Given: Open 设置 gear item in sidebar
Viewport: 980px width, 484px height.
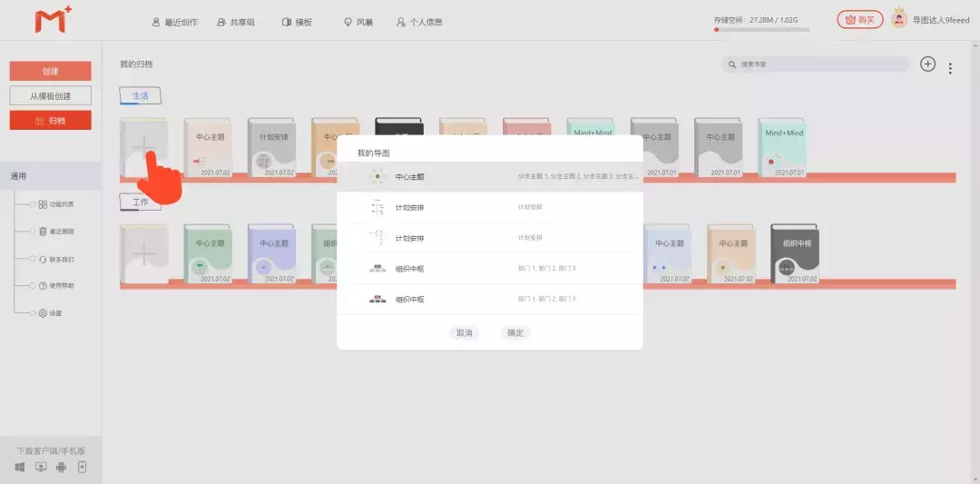Looking at the screenshot, I should click(x=50, y=313).
